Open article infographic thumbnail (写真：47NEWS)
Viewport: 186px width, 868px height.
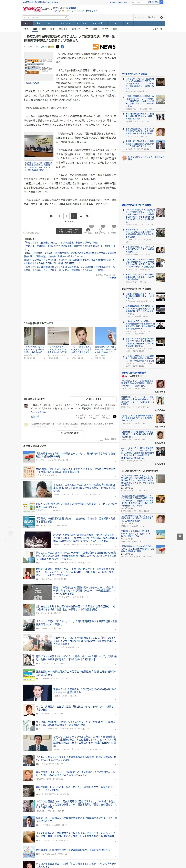pos(39,67)
